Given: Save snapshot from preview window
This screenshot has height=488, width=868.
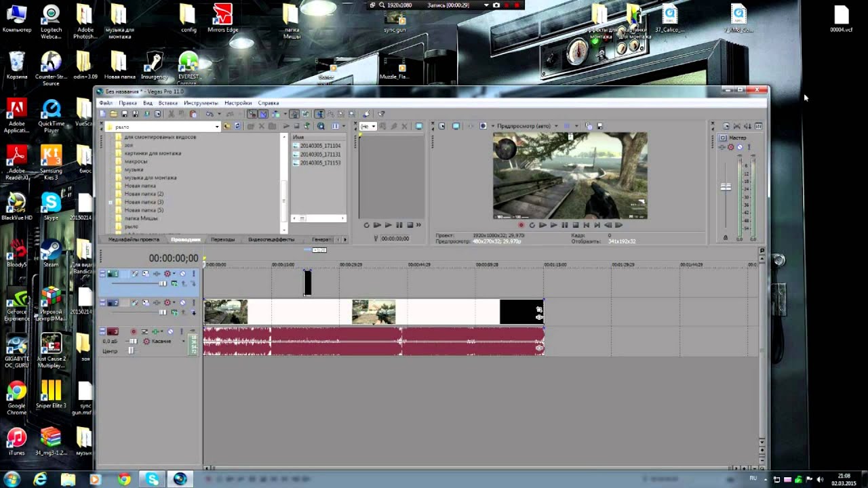Looking at the screenshot, I should pyautogui.click(x=600, y=126).
